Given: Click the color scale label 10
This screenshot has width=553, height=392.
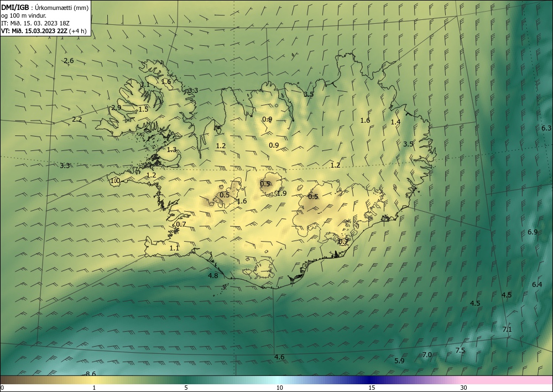Looking at the screenshot, I should [x=280, y=388].
